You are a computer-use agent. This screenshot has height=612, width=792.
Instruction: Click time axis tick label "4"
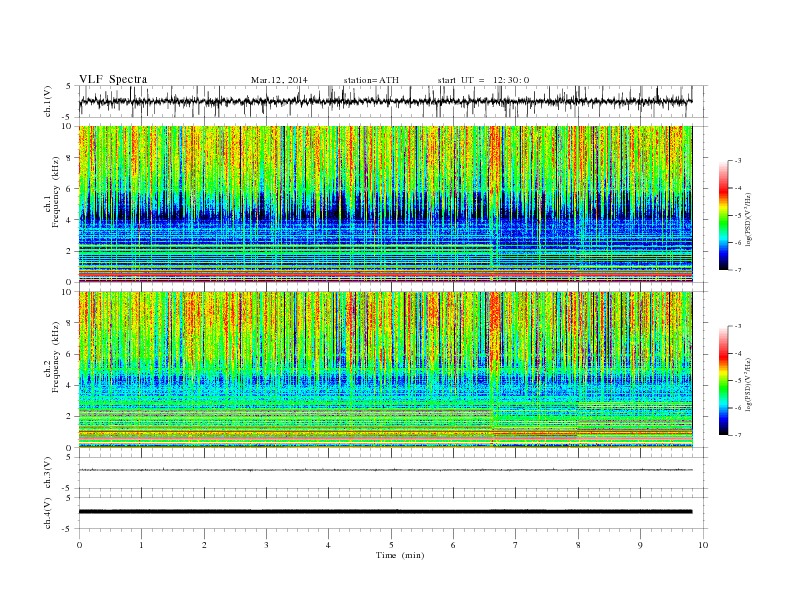tap(328, 545)
